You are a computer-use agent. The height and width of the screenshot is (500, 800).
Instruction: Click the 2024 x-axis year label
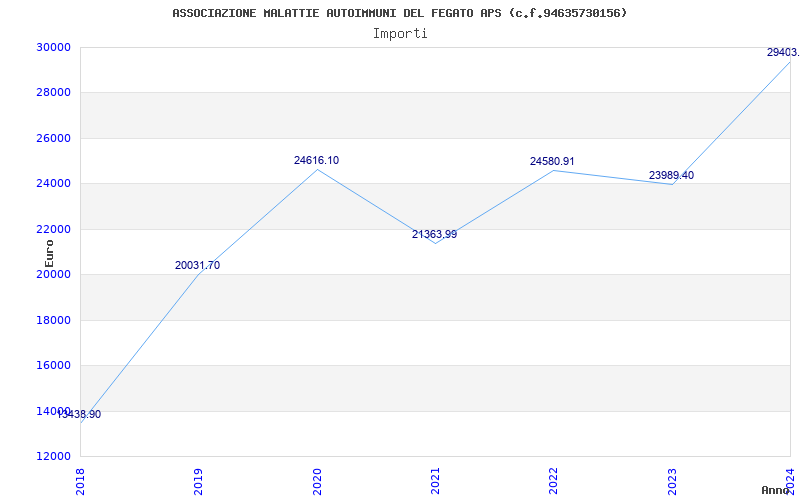click(790, 481)
